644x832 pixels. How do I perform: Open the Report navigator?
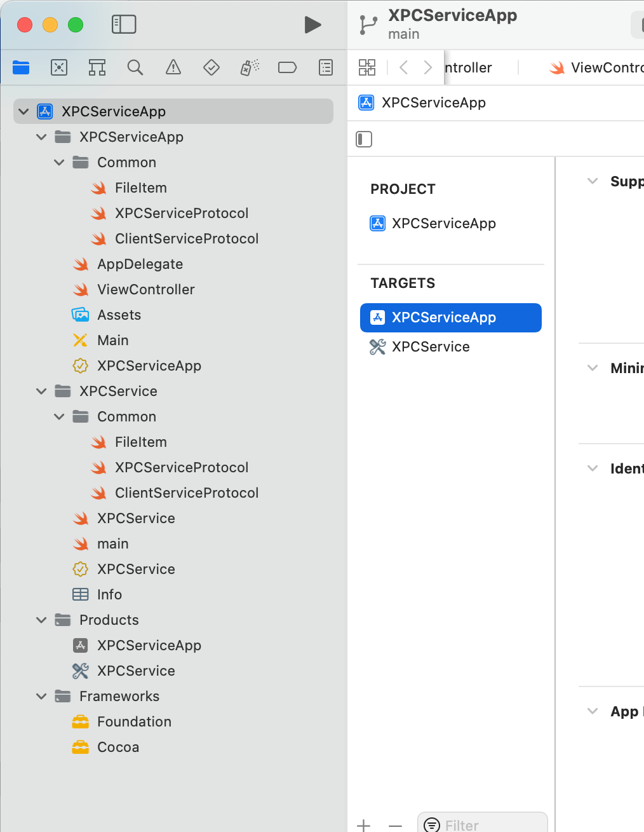pyautogui.click(x=326, y=67)
